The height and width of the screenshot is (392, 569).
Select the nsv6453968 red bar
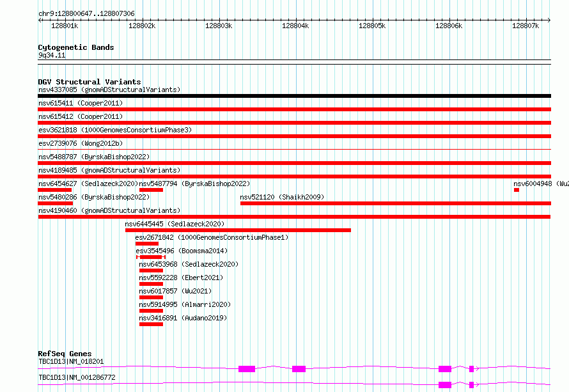(152, 270)
